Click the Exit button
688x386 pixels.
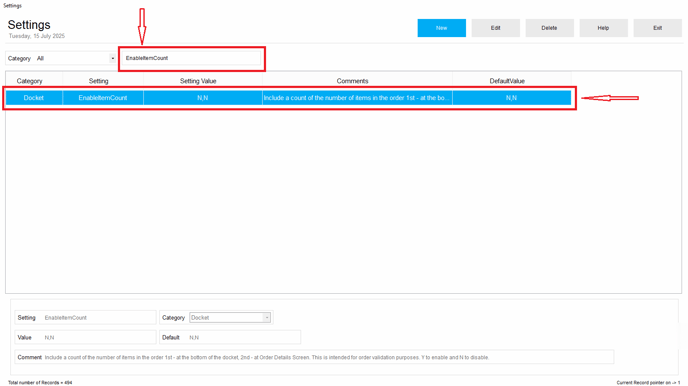(657, 28)
